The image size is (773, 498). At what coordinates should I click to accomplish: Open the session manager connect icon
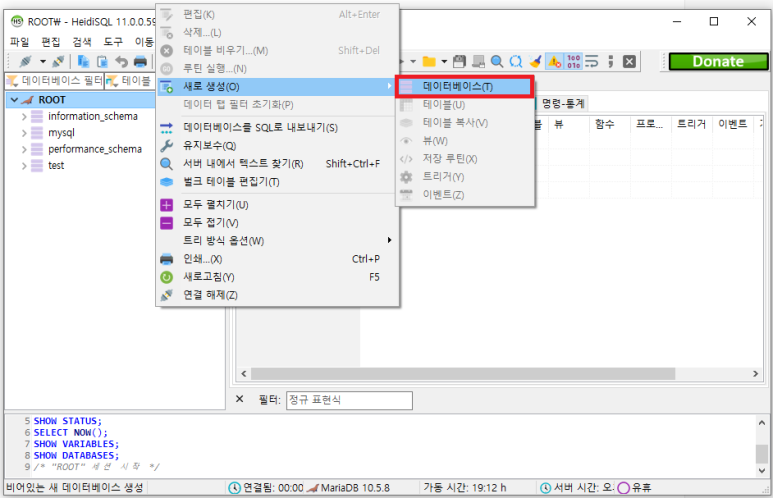click(25, 62)
